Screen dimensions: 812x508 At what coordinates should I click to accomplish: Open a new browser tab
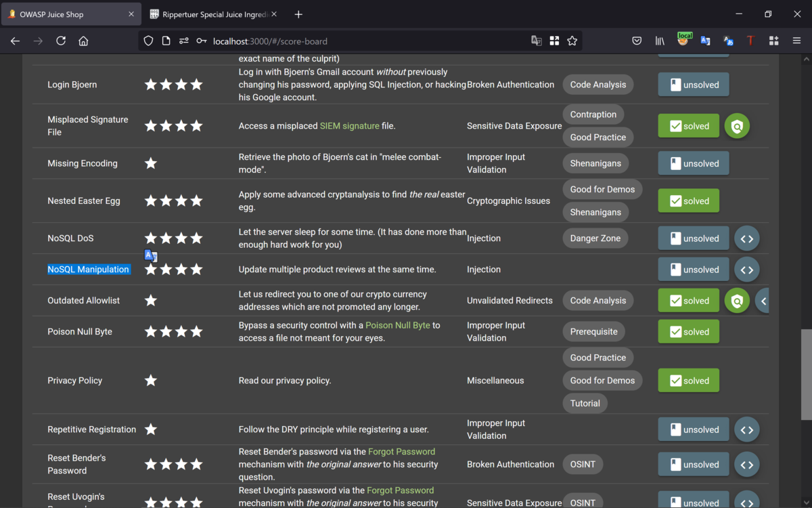click(x=298, y=14)
